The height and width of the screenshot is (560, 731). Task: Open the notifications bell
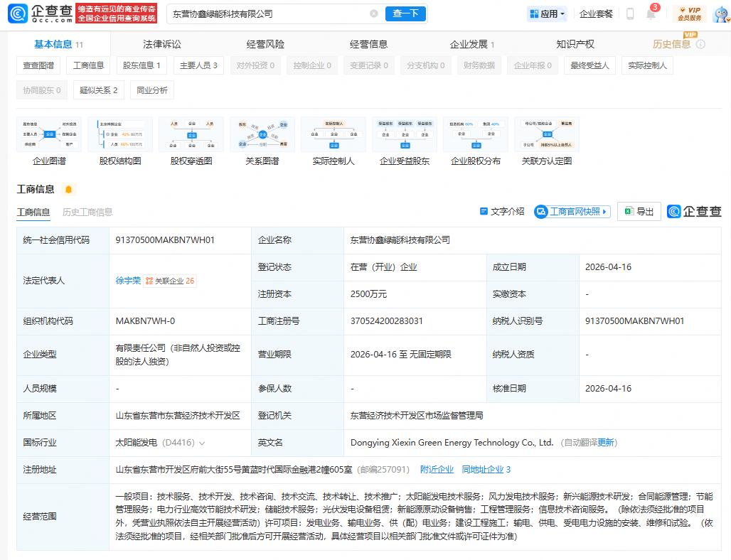(x=651, y=14)
